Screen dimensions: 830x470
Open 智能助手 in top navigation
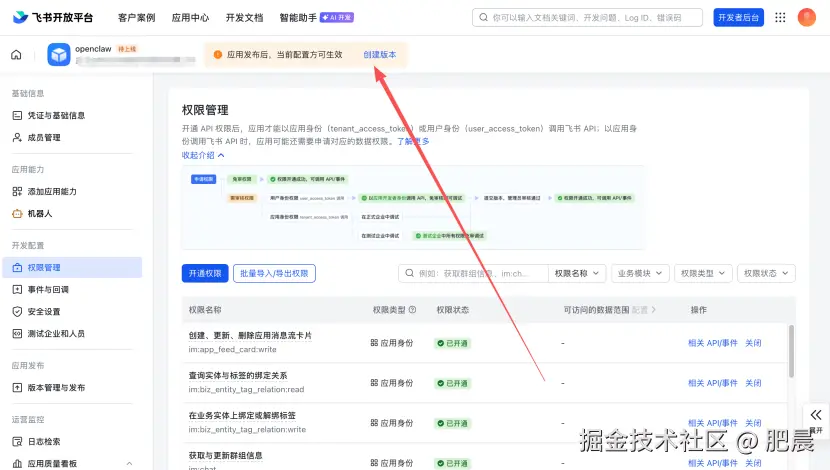click(x=298, y=17)
